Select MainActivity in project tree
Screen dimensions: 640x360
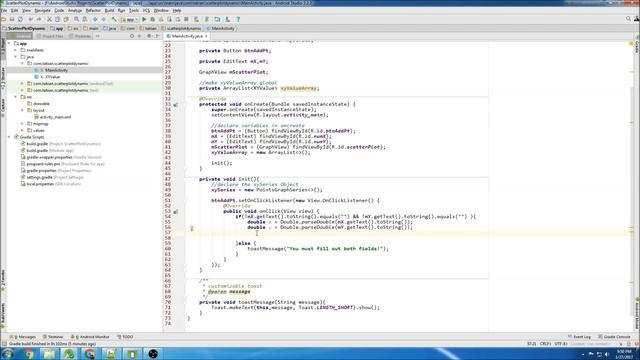56,70
